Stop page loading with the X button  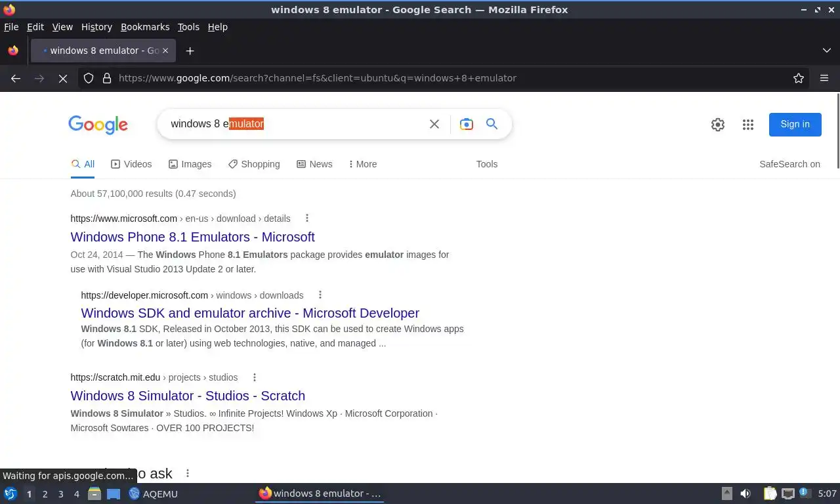pos(63,78)
